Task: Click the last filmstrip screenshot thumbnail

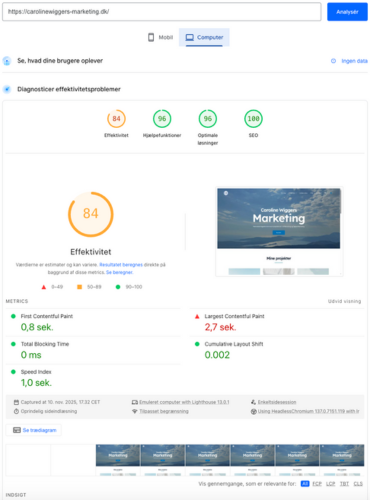Action: [342, 460]
